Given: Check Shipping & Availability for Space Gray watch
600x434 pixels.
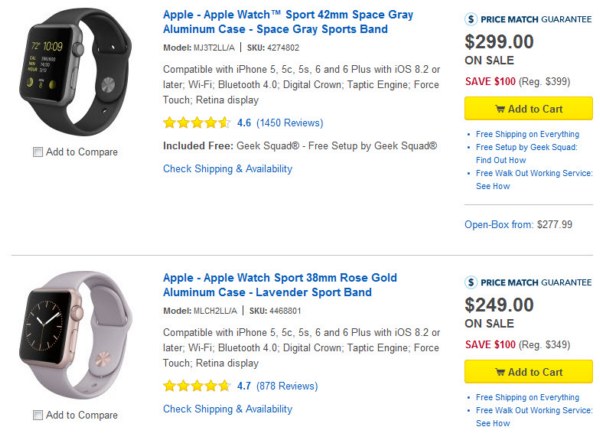Looking at the screenshot, I should click(x=228, y=169).
